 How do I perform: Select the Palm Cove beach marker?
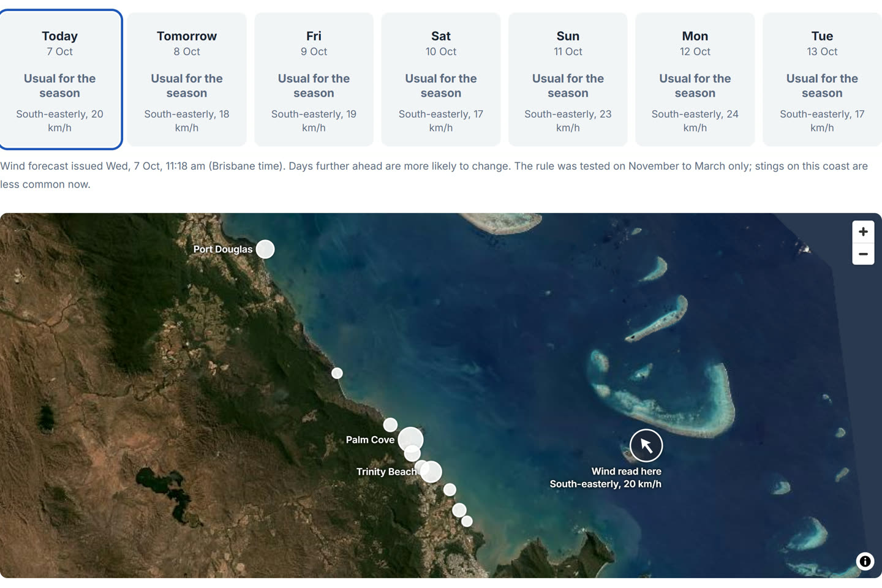tap(410, 440)
